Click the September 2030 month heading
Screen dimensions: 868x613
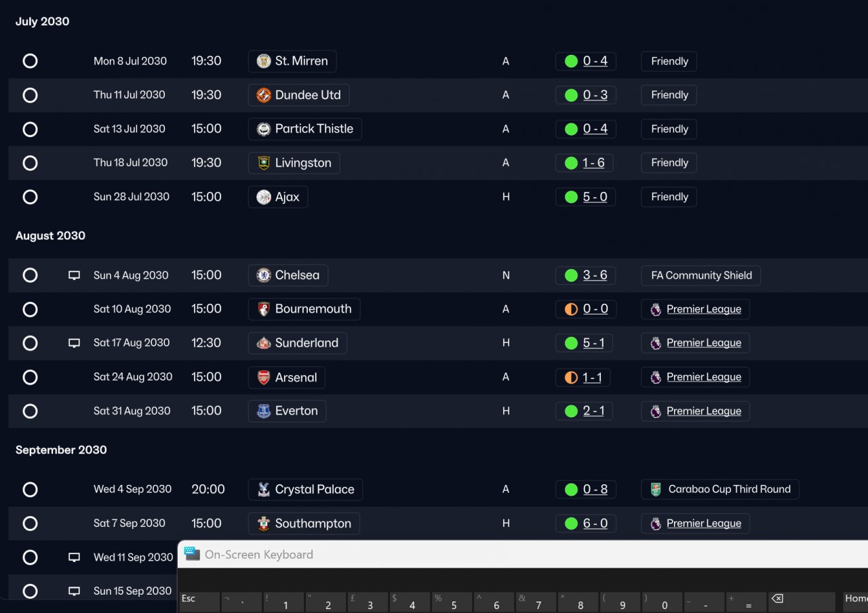[x=61, y=450]
